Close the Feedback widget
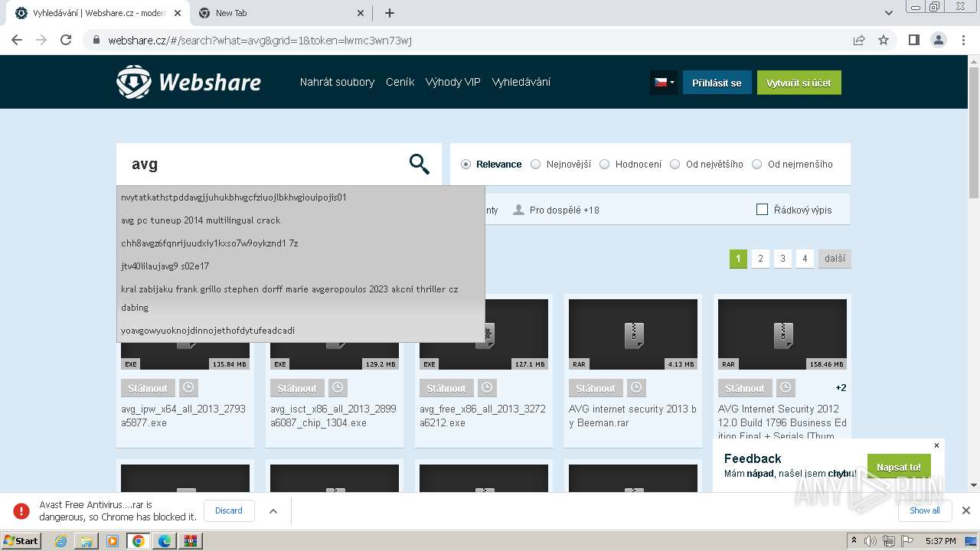Screen dimensions: 980x551 [x=936, y=445]
